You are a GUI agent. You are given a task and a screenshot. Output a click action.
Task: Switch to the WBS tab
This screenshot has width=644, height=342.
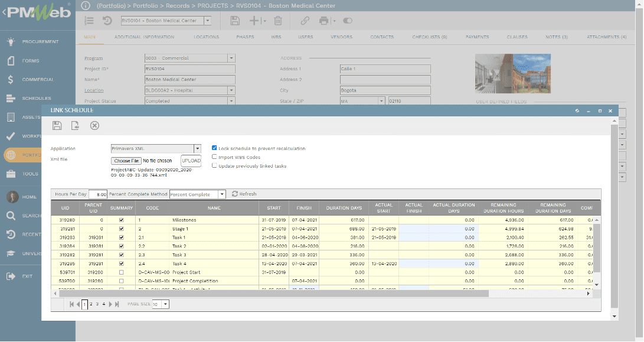276,37
